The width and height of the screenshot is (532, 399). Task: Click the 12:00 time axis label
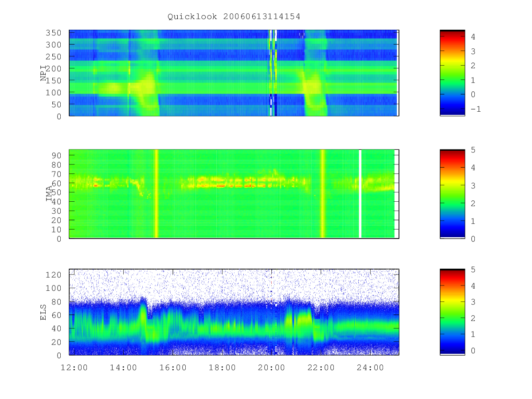74,368
